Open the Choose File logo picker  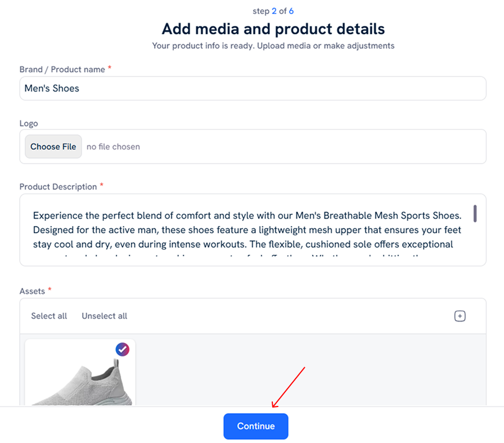click(53, 147)
